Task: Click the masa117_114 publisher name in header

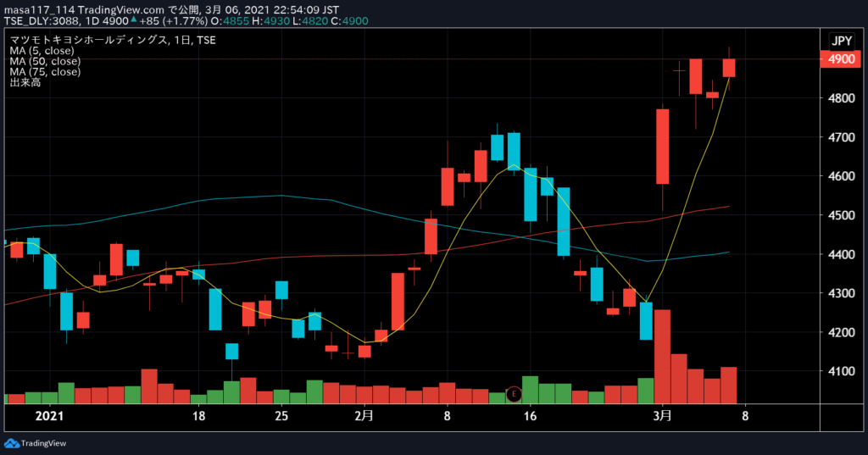Action: coord(39,10)
